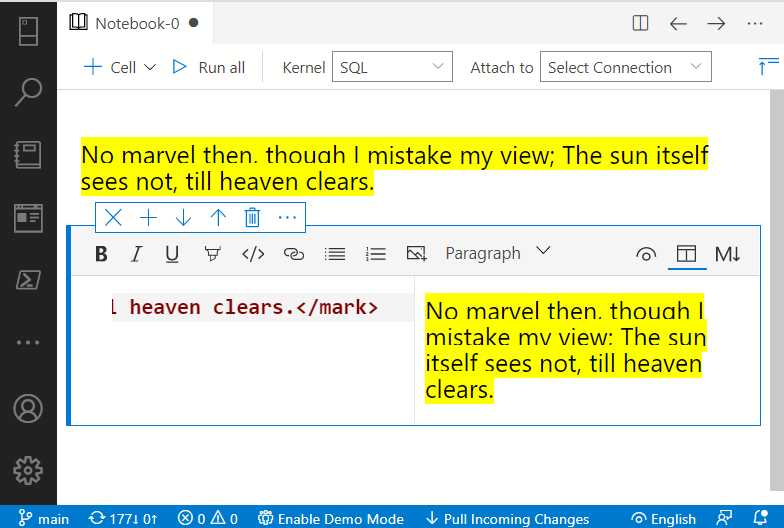Image resolution: width=784 pixels, height=528 pixels.
Task: Expand the Cell type dropdown arrow
Action: pos(150,67)
